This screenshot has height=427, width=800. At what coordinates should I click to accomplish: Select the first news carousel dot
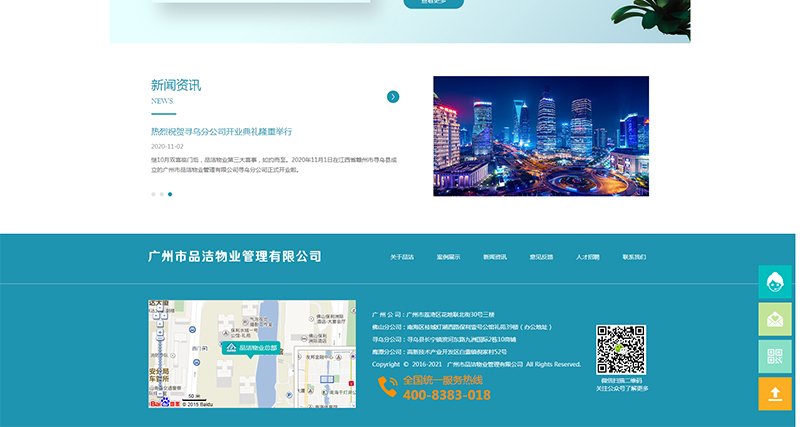point(153,194)
